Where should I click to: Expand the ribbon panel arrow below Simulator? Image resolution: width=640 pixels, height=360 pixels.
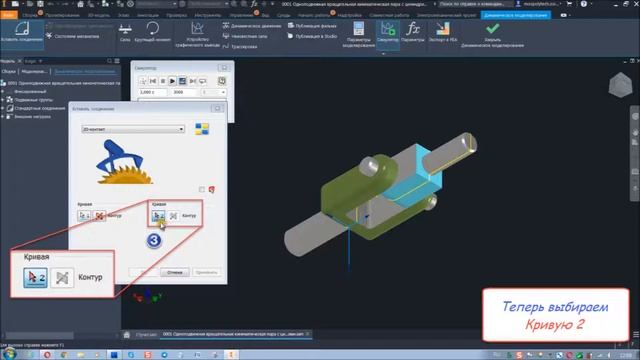(x=383, y=54)
